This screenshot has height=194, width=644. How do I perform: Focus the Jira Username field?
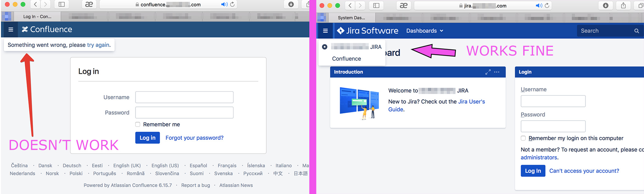[553, 101]
